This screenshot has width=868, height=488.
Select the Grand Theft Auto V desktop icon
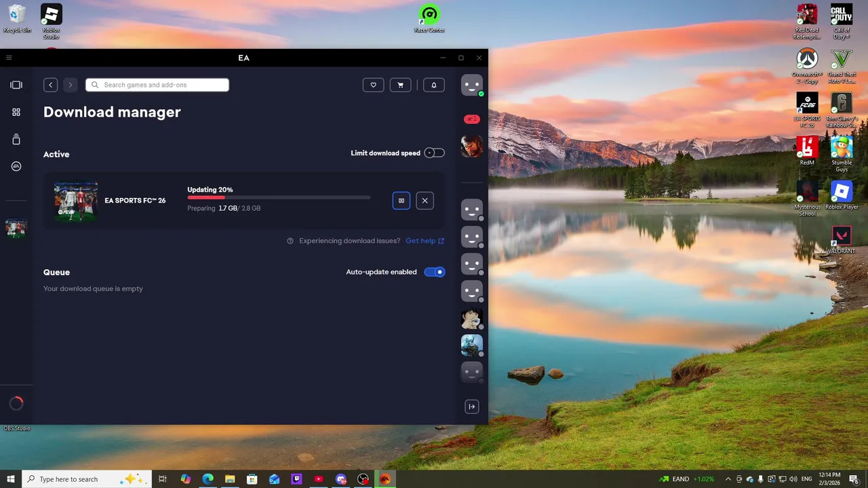tap(842, 66)
